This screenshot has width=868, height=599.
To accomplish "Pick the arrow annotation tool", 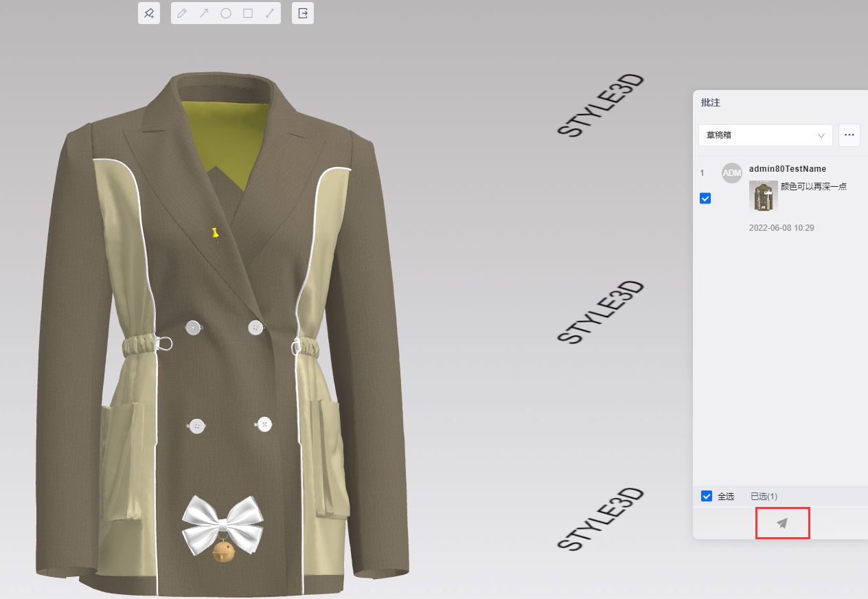I will [204, 13].
